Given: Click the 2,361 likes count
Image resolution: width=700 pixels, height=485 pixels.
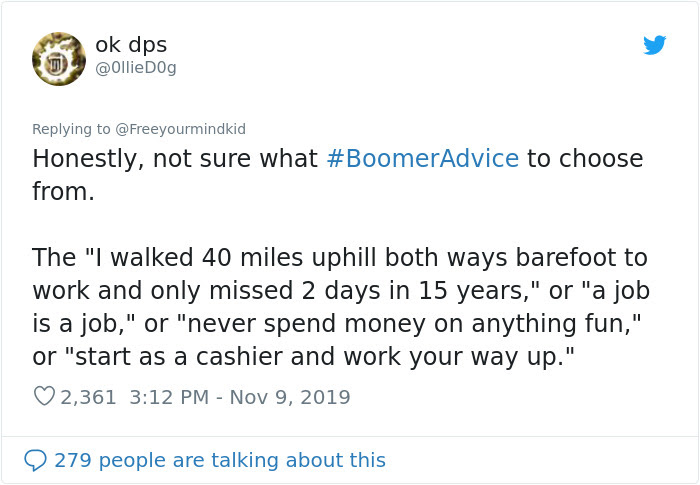Looking at the screenshot, I should (88, 397).
